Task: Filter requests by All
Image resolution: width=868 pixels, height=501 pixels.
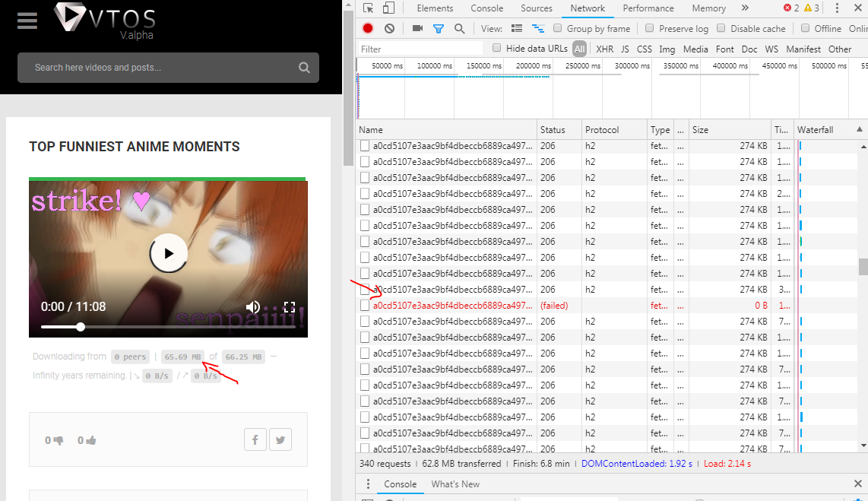Action: [580, 49]
